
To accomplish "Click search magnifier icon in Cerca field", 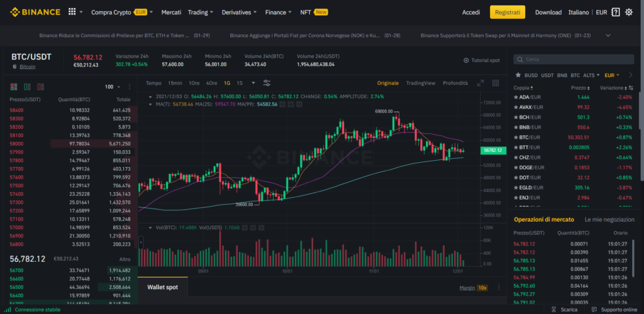I will pyautogui.click(x=520, y=60).
